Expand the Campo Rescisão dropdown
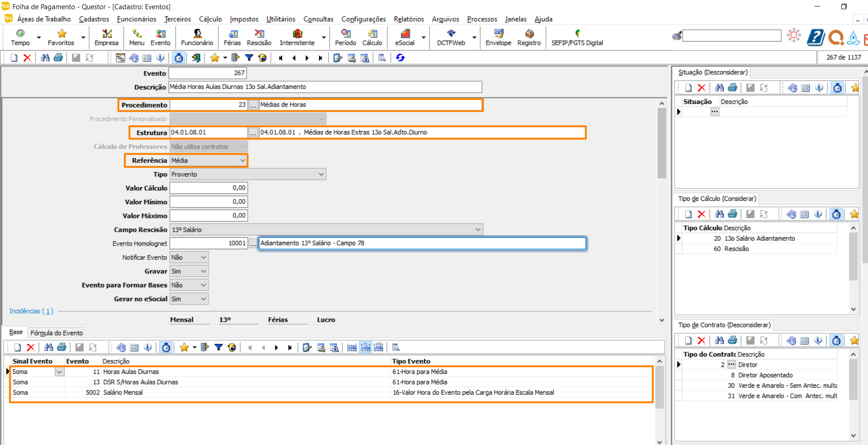 click(478, 230)
